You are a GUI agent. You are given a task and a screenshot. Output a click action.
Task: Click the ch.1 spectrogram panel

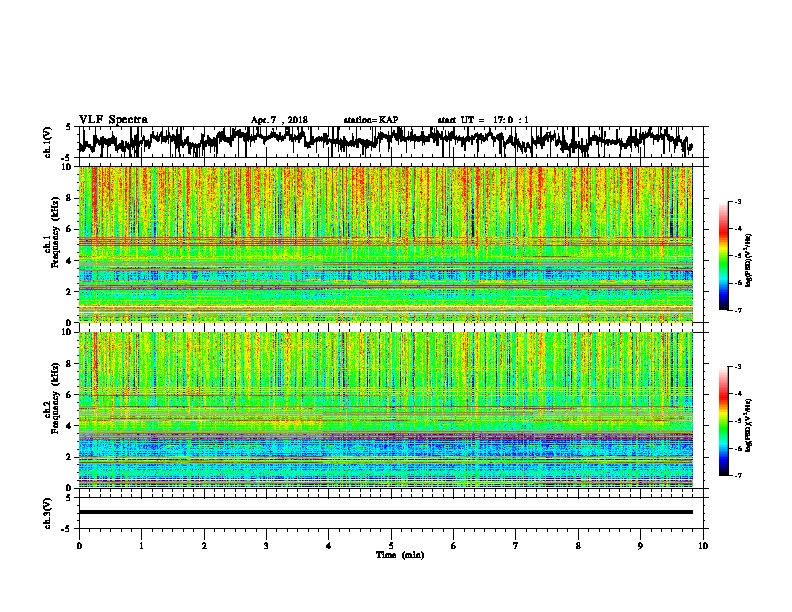pos(385,244)
